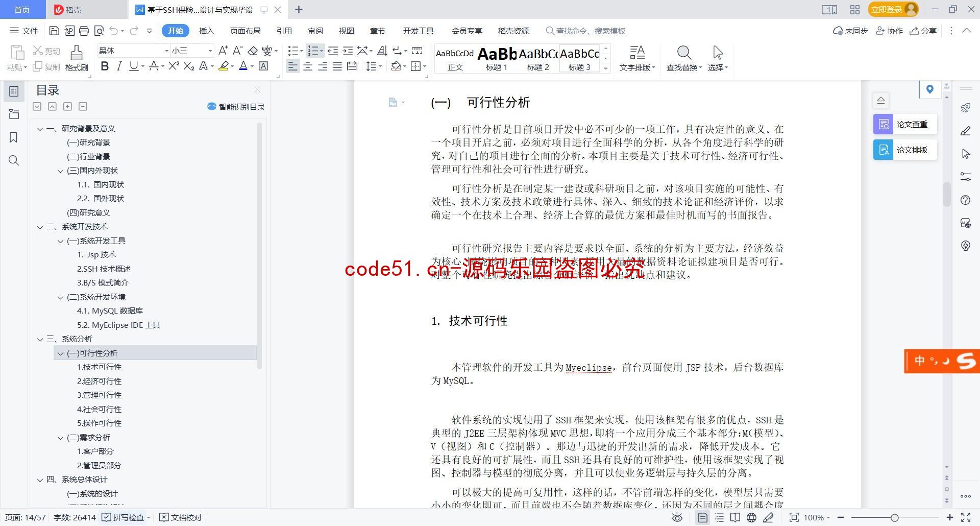The height and width of the screenshot is (526, 980).
Task: Open Print Preview icon
Action: 99,31
